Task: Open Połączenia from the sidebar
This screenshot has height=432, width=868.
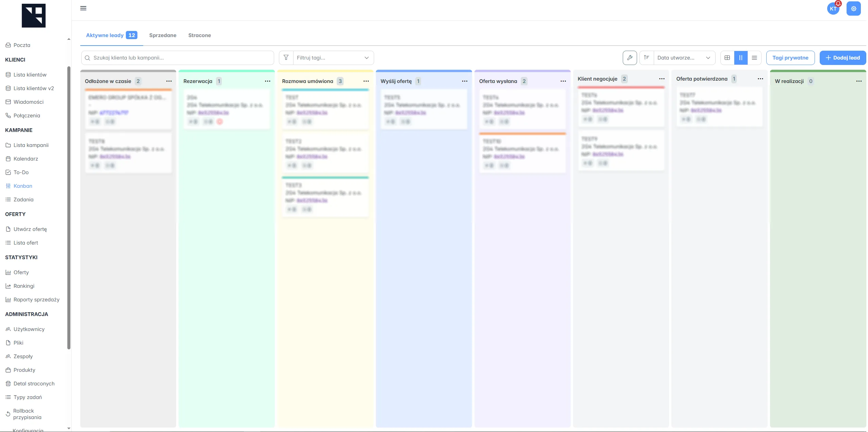Action: tap(27, 115)
